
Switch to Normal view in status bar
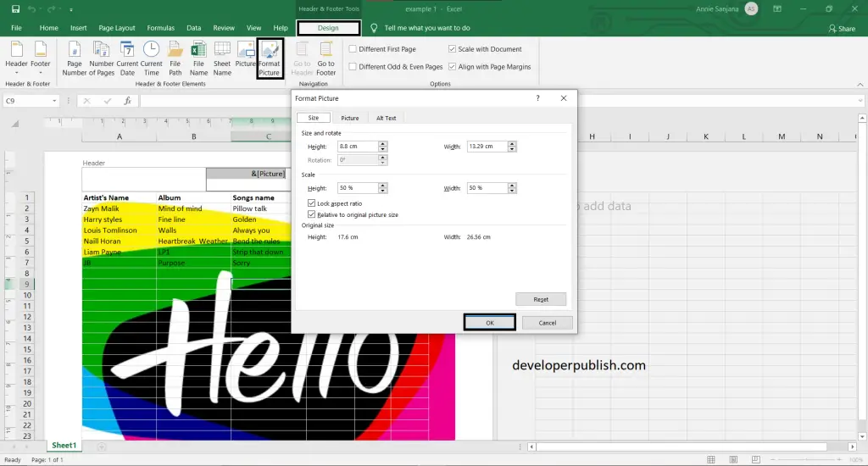coord(711,460)
